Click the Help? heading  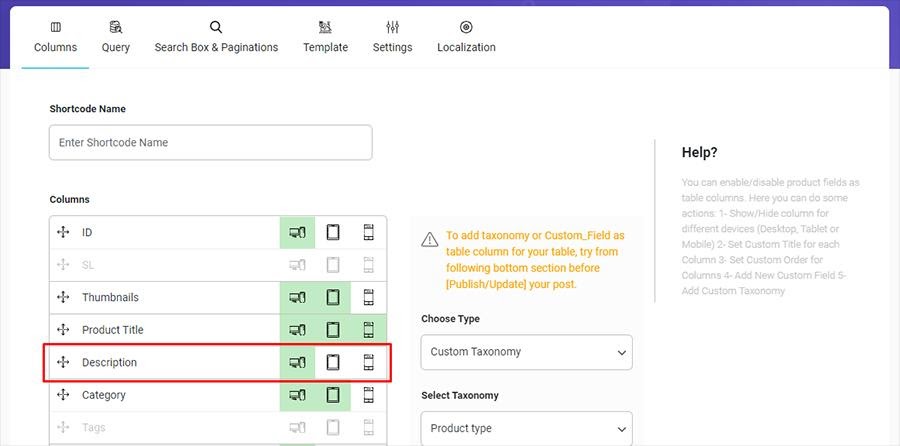700,153
